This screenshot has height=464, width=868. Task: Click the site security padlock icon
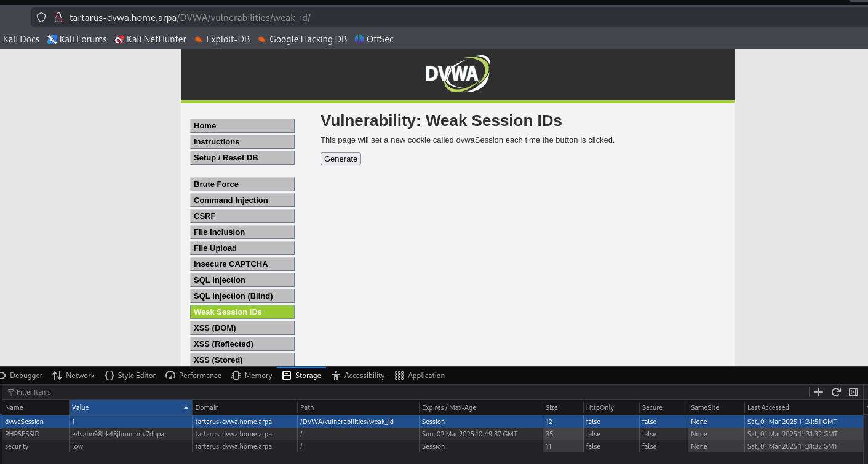coord(58,17)
